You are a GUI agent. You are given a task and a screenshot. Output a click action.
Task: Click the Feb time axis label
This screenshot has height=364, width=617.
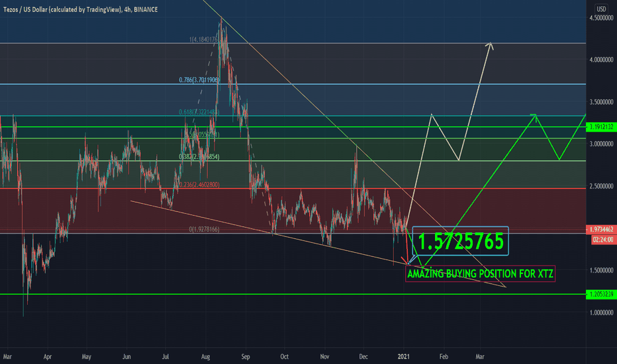pyautogui.click(x=444, y=357)
